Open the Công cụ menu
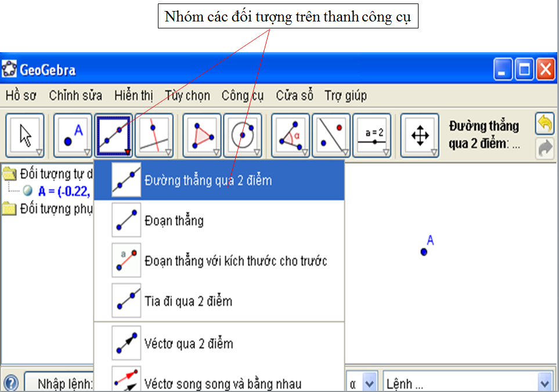 pos(243,96)
